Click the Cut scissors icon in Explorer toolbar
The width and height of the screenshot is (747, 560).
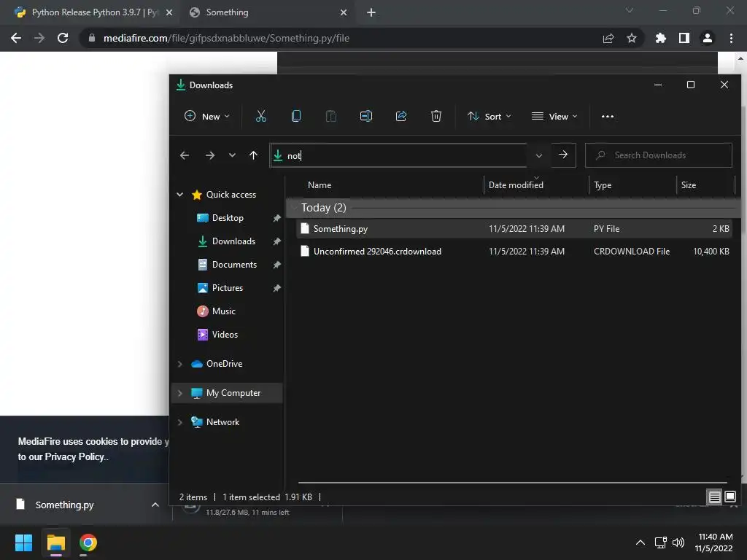(x=260, y=116)
